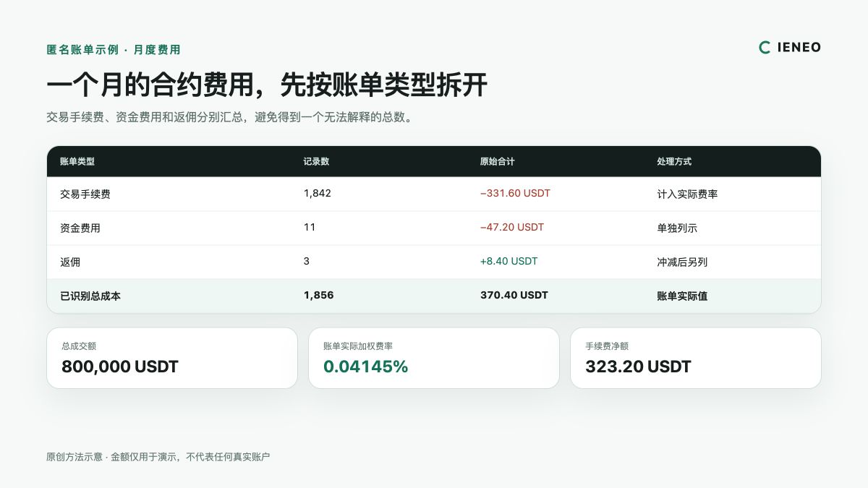Click the '冲减后另列' cell
The height and width of the screenshot is (488, 868).
(682, 262)
